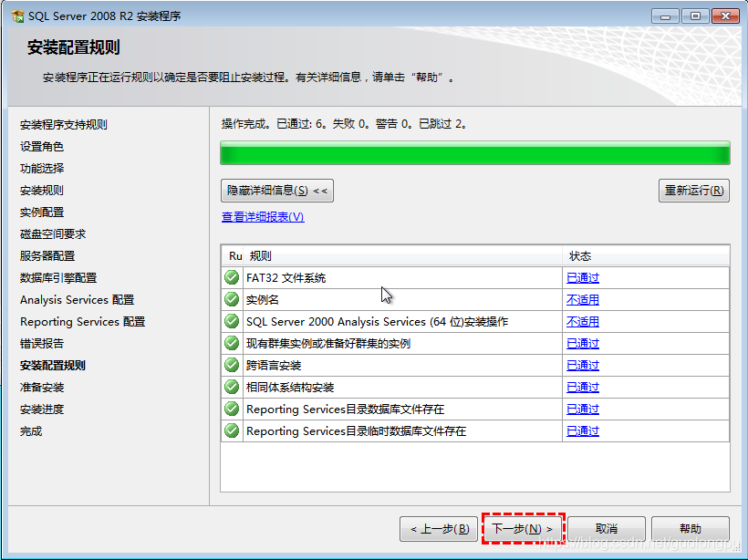Minimize the SQL Server setup window
748x560 pixels.
666,16
